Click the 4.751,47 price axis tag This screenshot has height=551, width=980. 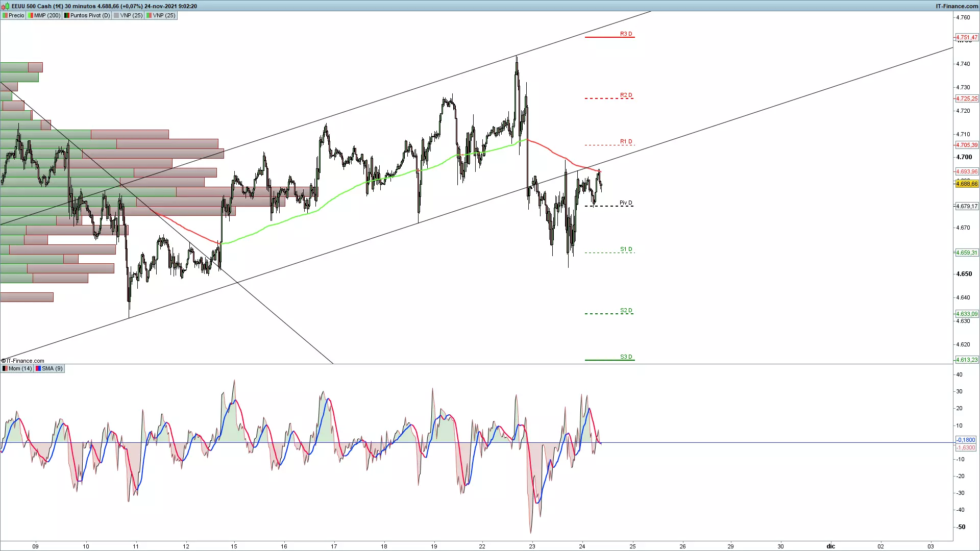coord(967,37)
